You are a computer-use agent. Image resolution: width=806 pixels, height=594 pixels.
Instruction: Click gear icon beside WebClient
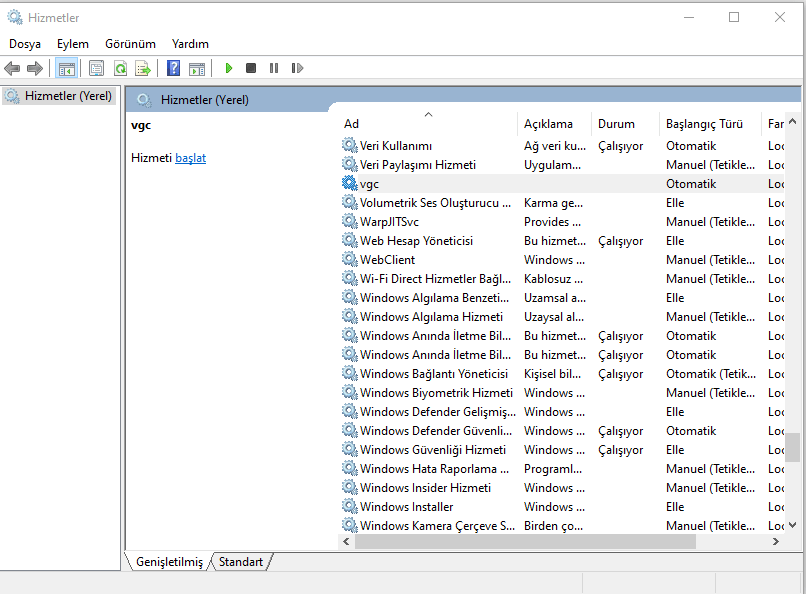coord(350,259)
